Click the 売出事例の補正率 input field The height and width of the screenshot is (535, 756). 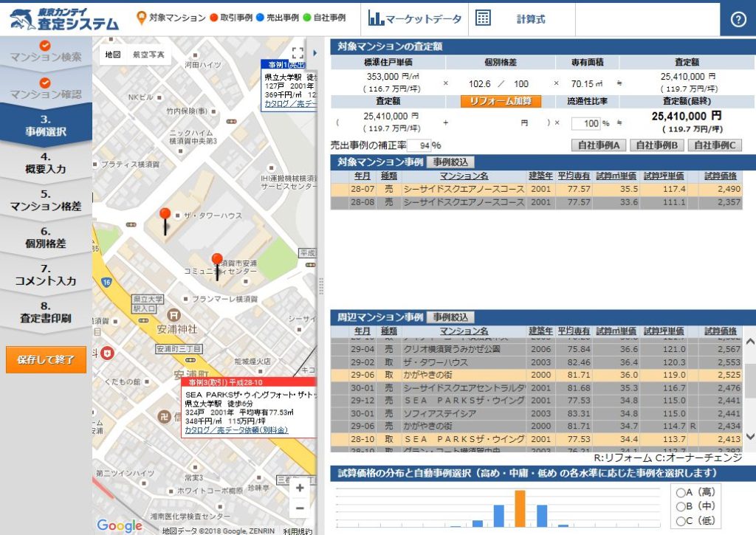click(418, 146)
